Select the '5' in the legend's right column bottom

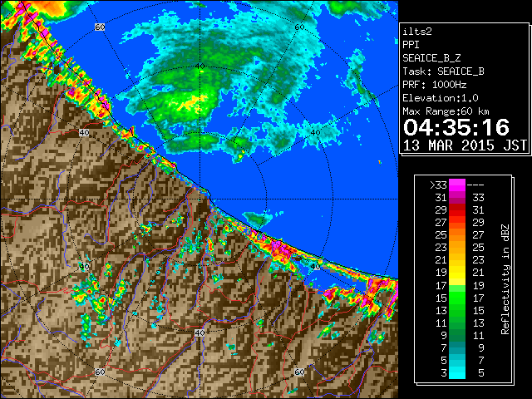(x=480, y=373)
